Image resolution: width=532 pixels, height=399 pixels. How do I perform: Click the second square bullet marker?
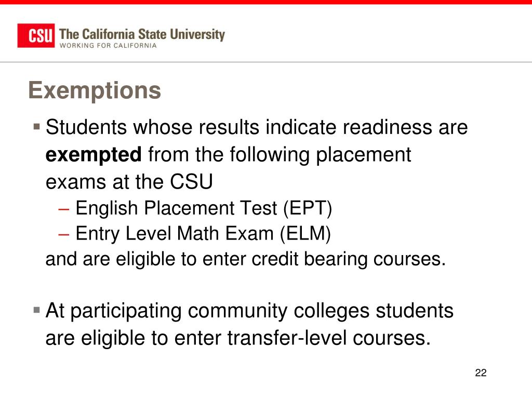click(x=37, y=310)
